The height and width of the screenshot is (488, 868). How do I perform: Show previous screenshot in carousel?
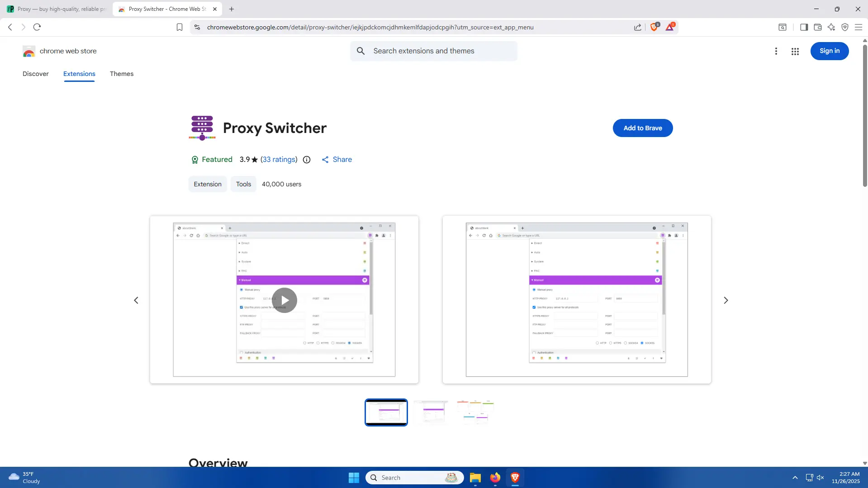[x=136, y=300]
